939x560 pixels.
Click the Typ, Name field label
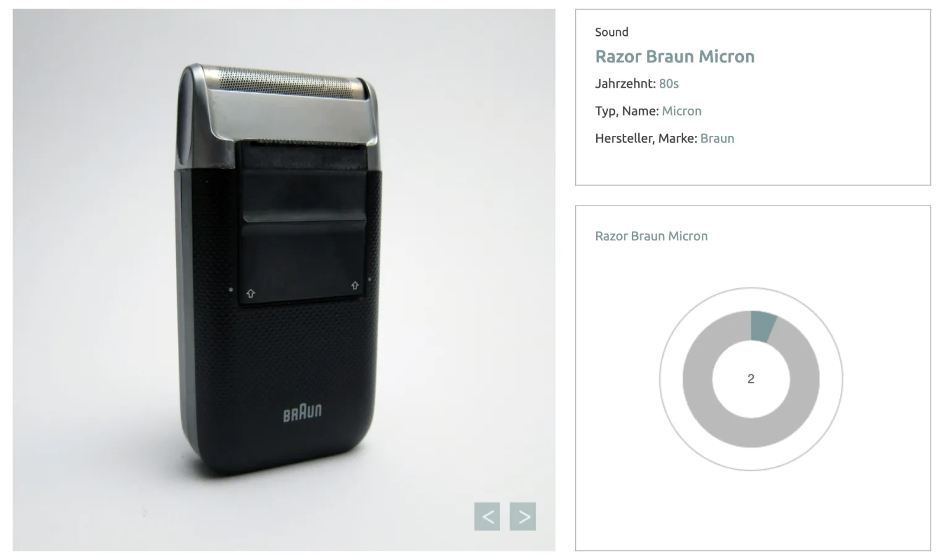627,111
